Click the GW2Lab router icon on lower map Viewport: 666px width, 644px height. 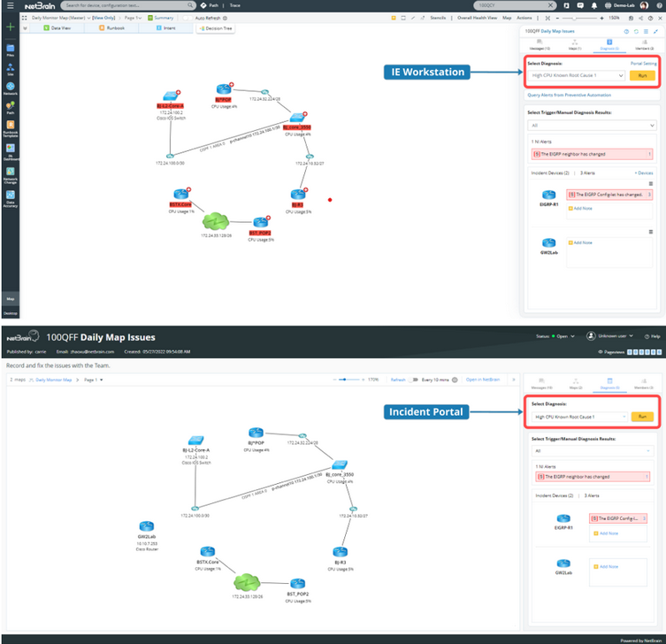pyautogui.click(x=147, y=526)
